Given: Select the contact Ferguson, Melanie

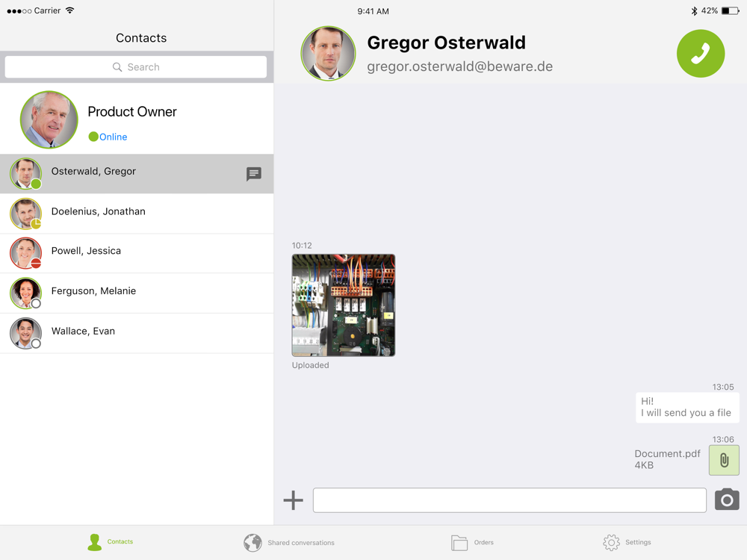Looking at the screenshot, I should click(x=137, y=293).
